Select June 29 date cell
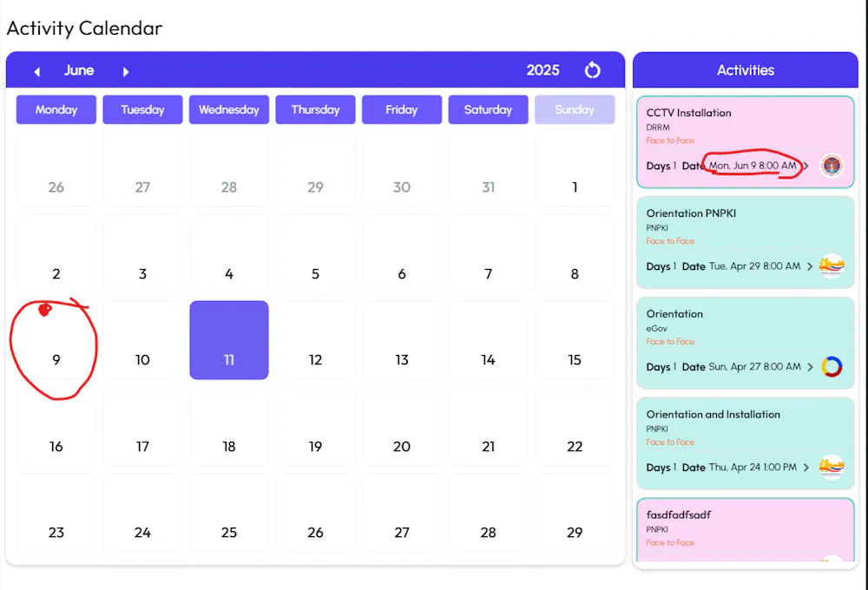The height and width of the screenshot is (590, 868). pos(574,513)
